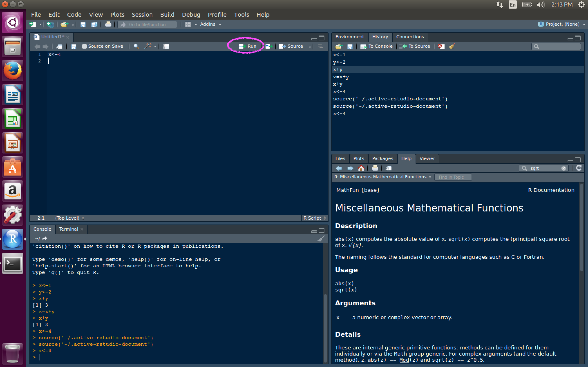The image size is (588, 367).
Task: Switch to the Files tab
Action: tap(340, 159)
